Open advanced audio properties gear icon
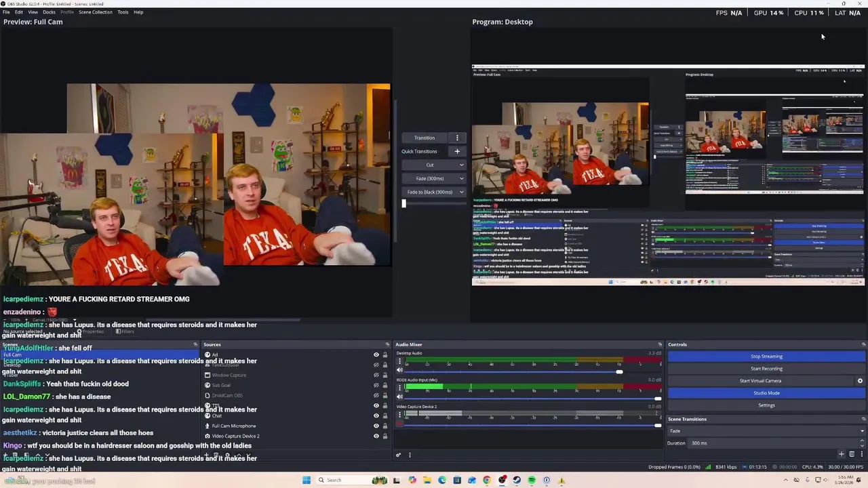 click(399, 455)
